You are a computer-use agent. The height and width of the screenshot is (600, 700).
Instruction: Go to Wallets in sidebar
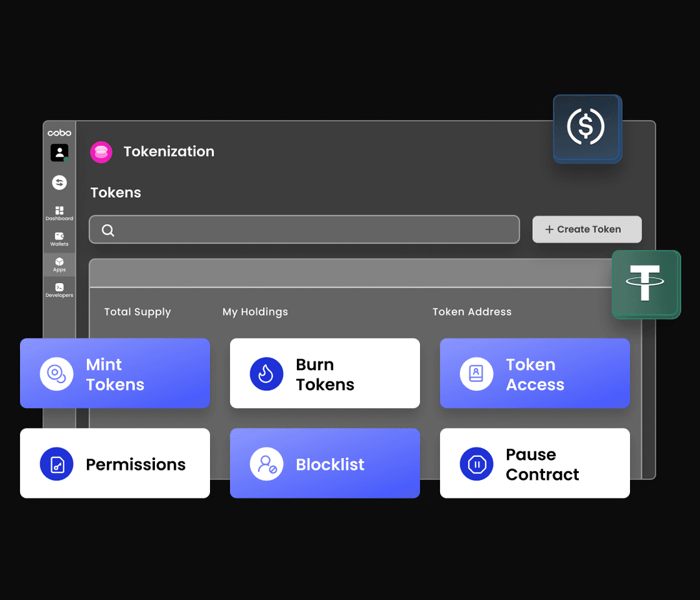(59, 239)
